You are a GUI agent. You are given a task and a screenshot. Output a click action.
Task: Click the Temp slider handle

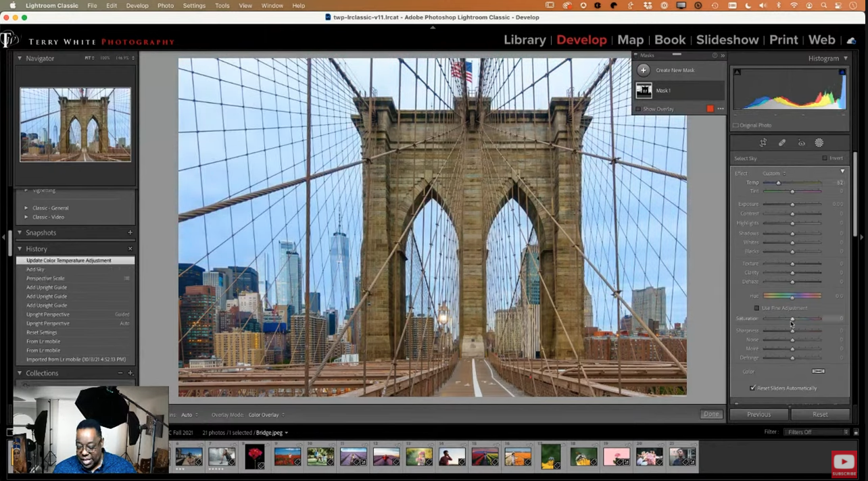[778, 182]
